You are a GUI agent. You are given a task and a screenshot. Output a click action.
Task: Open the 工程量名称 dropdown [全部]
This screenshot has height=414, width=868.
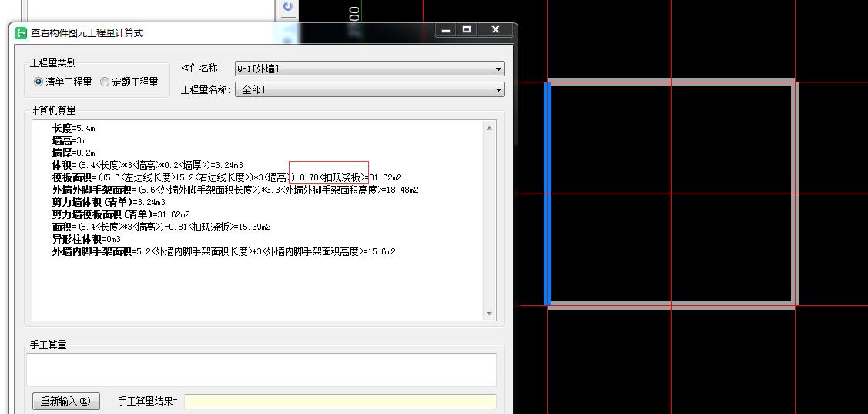[x=370, y=89]
